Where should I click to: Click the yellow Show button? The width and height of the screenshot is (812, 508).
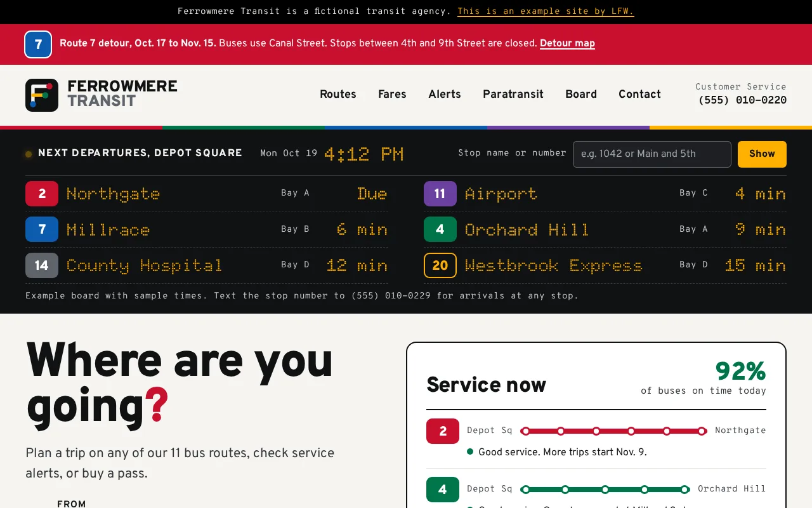pos(762,154)
